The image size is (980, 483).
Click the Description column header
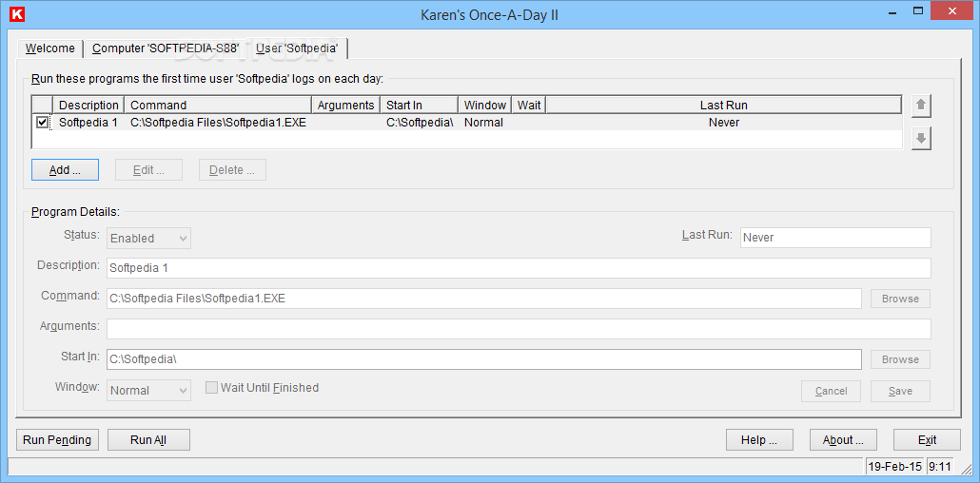click(x=88, y=105)
